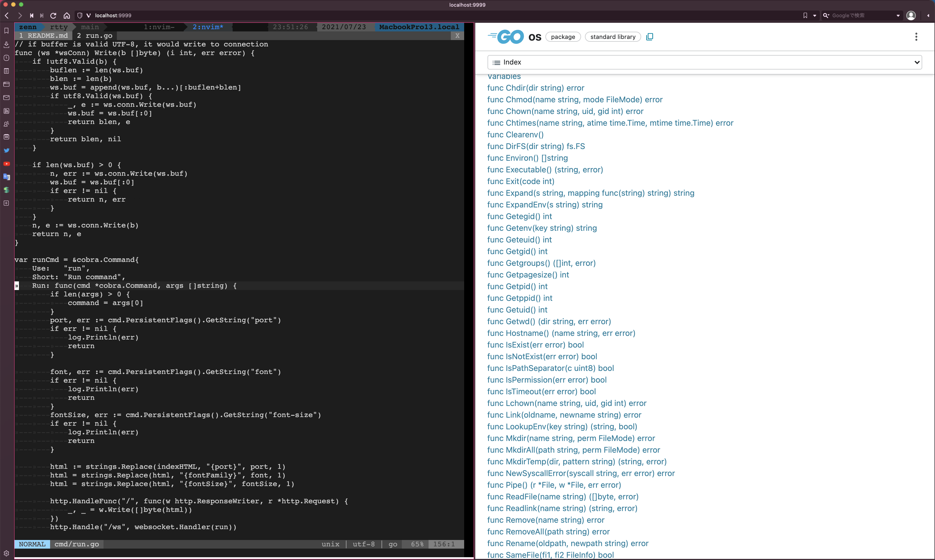Click the copy package path icon
This screenshot has height=560, width=935.
pyautogui.click(x=649, y=37)
